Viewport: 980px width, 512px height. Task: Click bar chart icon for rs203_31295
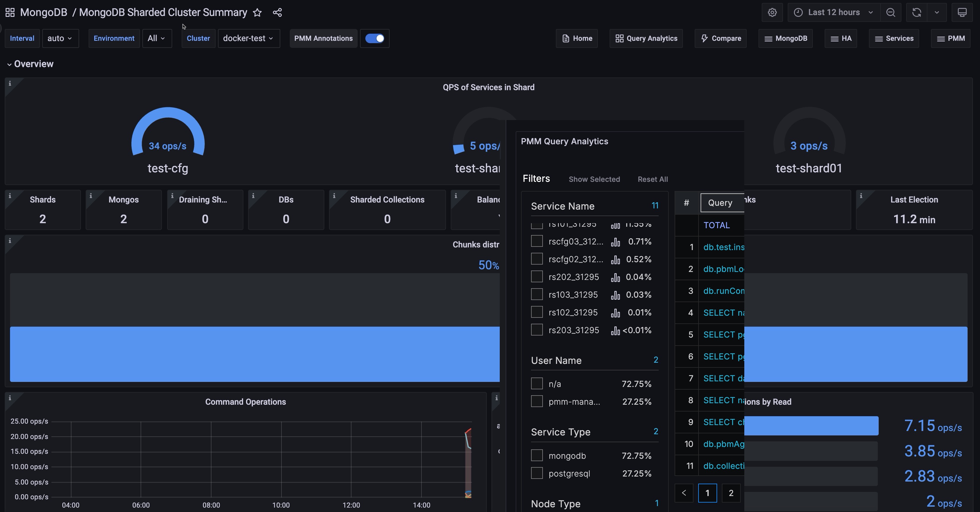pos(615,330)
